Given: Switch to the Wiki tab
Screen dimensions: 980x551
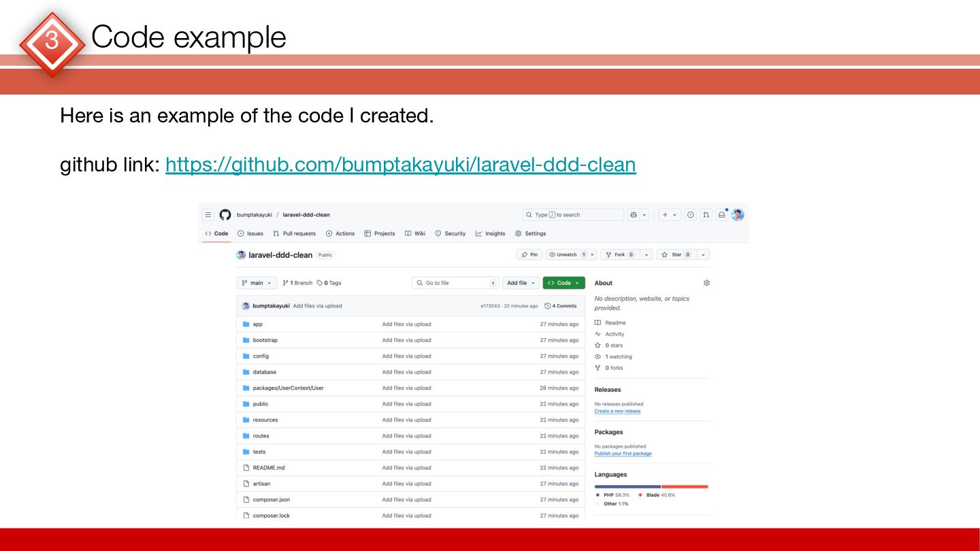Looking at the screenshot, I should click(x=415, y=233).
